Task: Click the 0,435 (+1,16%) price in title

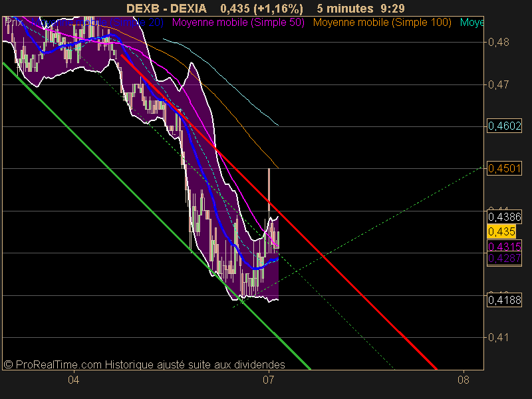Action: 261,9
